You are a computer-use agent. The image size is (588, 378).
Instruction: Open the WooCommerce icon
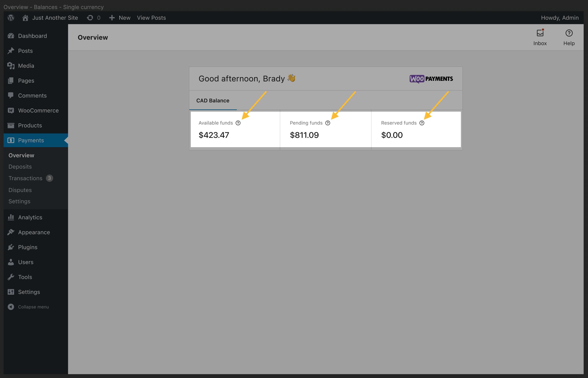click(x=11, y=110)
